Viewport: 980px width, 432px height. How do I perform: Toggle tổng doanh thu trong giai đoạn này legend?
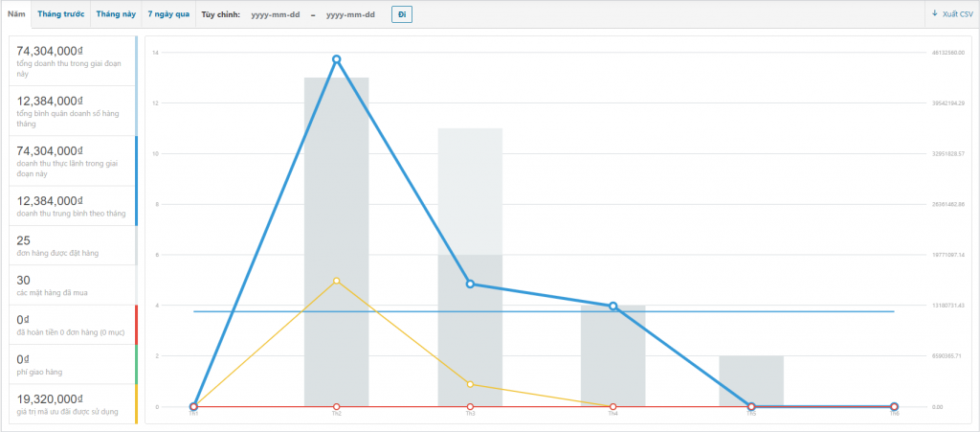[73, 60]
